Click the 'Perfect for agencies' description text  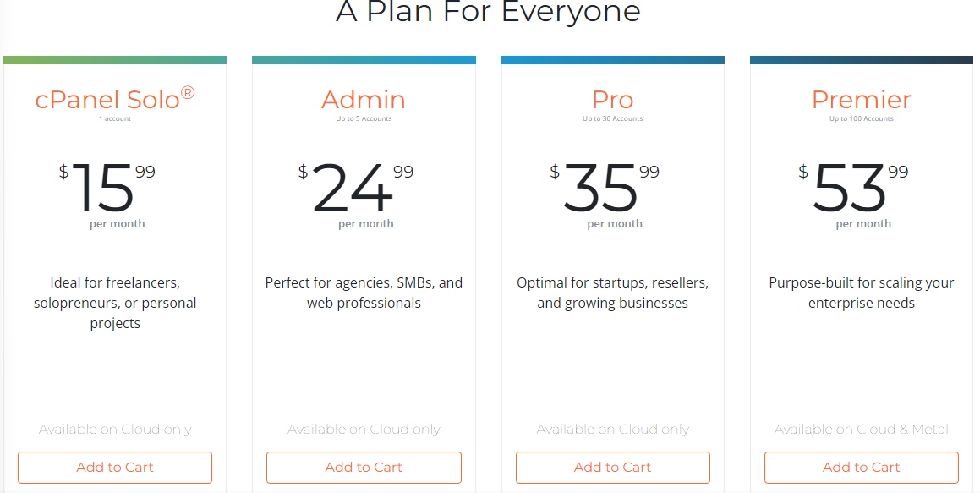(364, 293)
